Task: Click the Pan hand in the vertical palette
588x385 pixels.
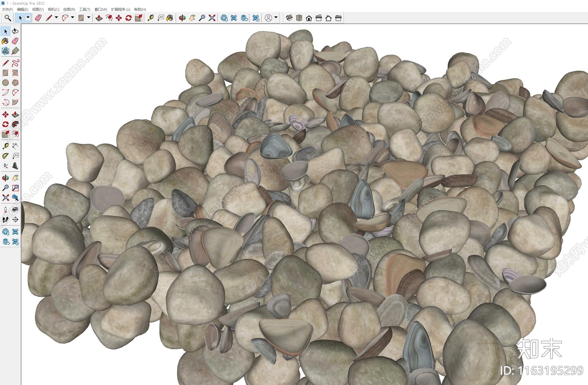Action: pos(15,178)
